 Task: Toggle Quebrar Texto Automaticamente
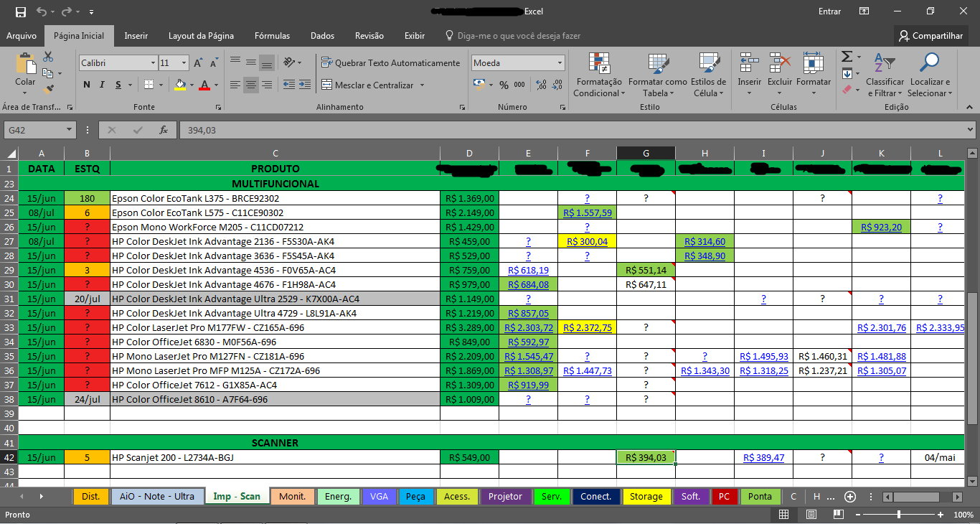tap(390, 63)
